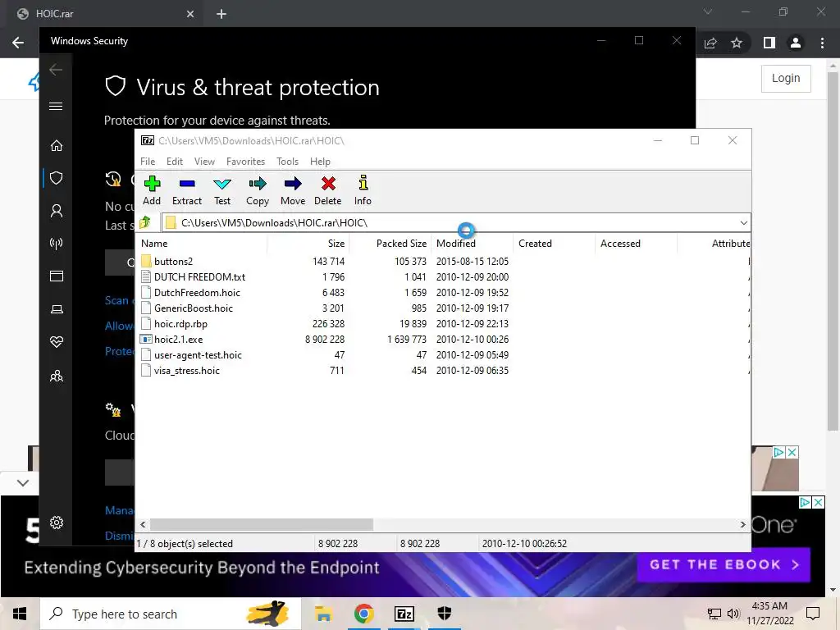Open Chrome three-dot menu
The image size is (840, 630).
tap(822, 43)
